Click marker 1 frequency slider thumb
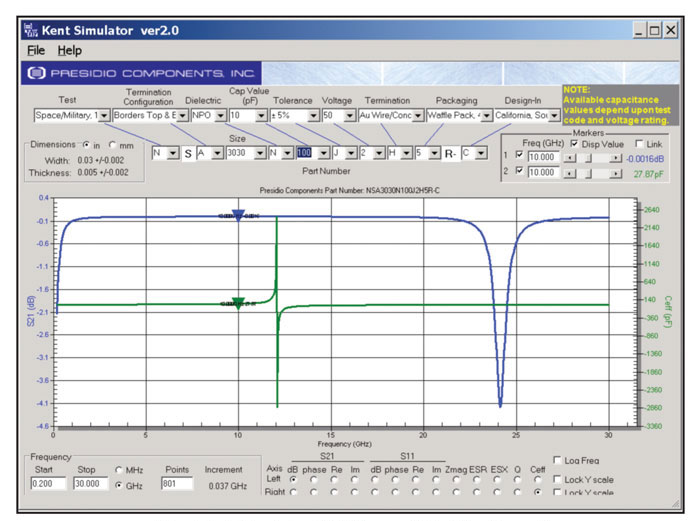Image resolution: width=700 pixels, height=521 pixels. pos(588,158)
